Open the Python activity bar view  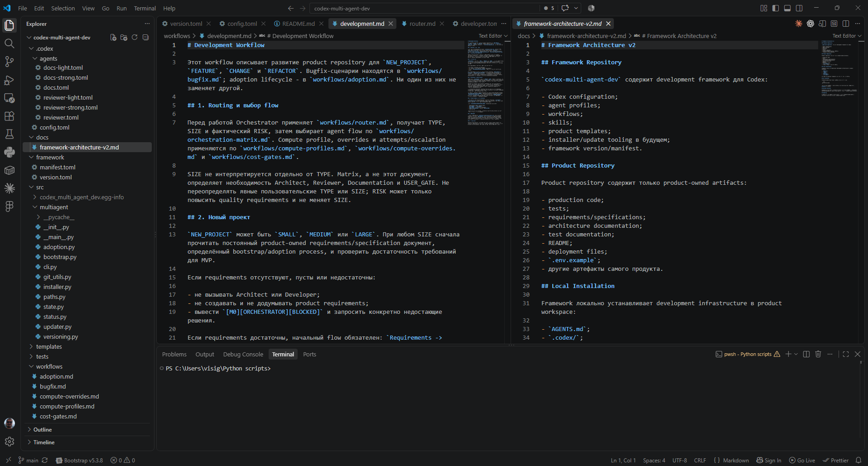point(9,152)
